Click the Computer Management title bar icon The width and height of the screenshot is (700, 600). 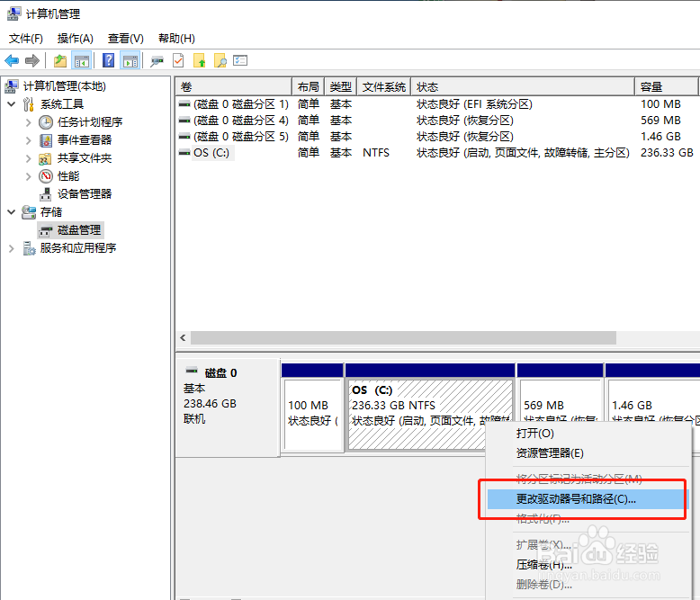[13, 13]
